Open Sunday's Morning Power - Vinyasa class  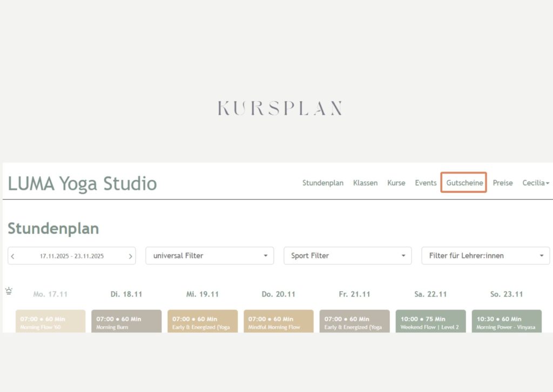point(506,322)
